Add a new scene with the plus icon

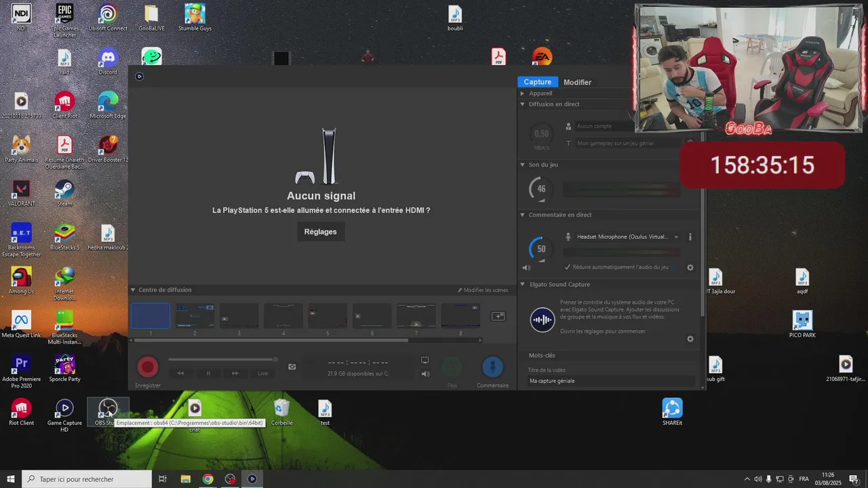pos(498,316)
